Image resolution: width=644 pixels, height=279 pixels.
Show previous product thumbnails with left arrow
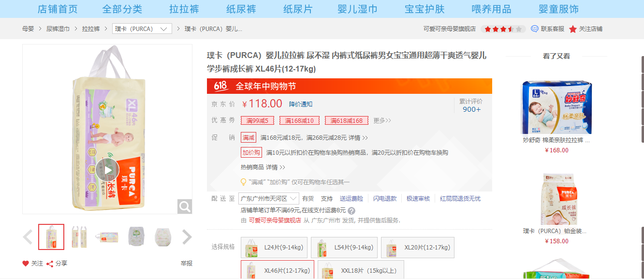click(28, 237)
